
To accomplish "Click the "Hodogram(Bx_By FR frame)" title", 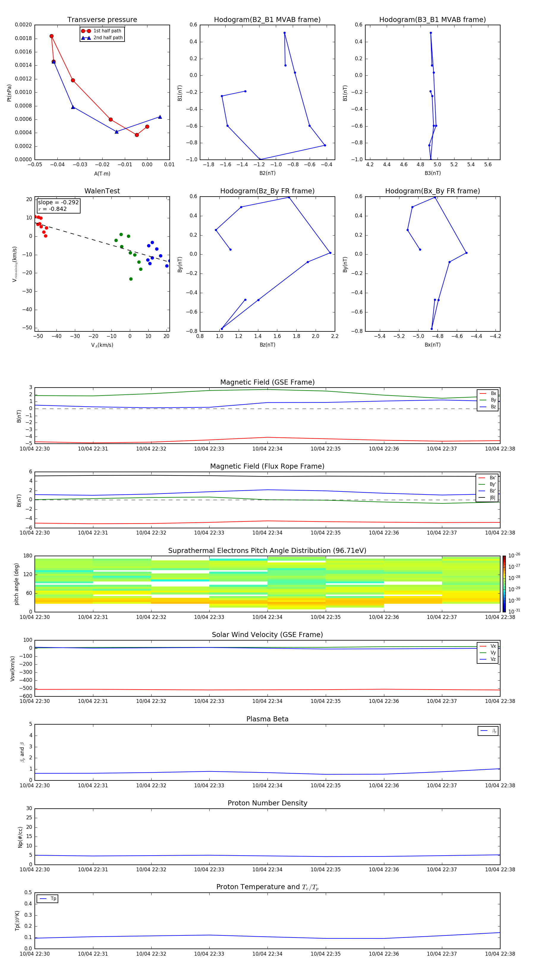I will [x=432, y=191].
